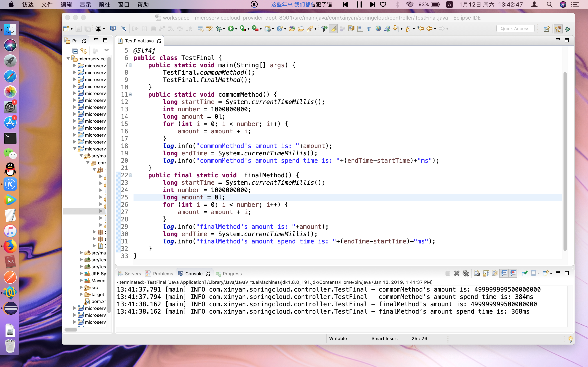
Task: Open the 窗口 menu in menu bar
Action: click(124, 5)
